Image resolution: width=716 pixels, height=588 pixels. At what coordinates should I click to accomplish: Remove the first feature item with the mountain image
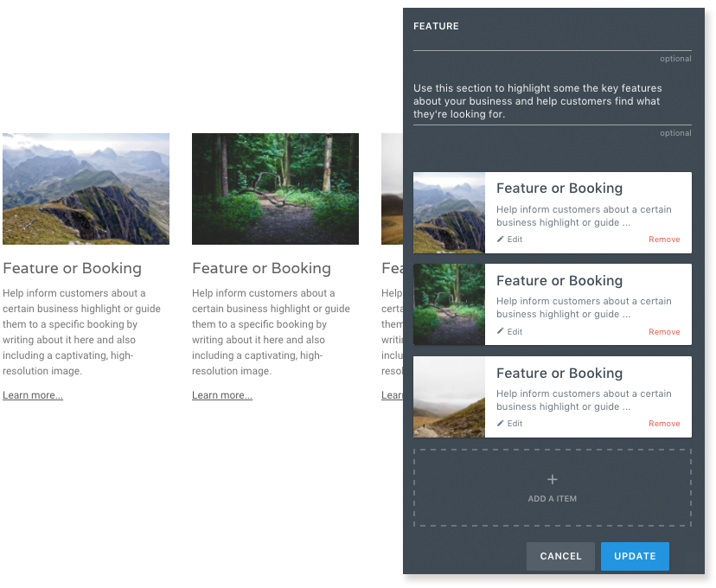(x=664, y=240)
